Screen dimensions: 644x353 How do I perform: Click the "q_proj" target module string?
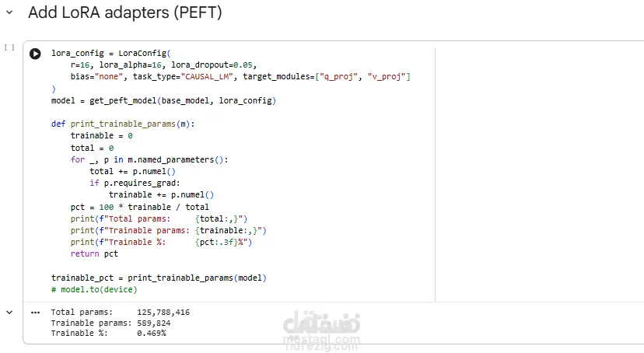click(x=338, y=77)
